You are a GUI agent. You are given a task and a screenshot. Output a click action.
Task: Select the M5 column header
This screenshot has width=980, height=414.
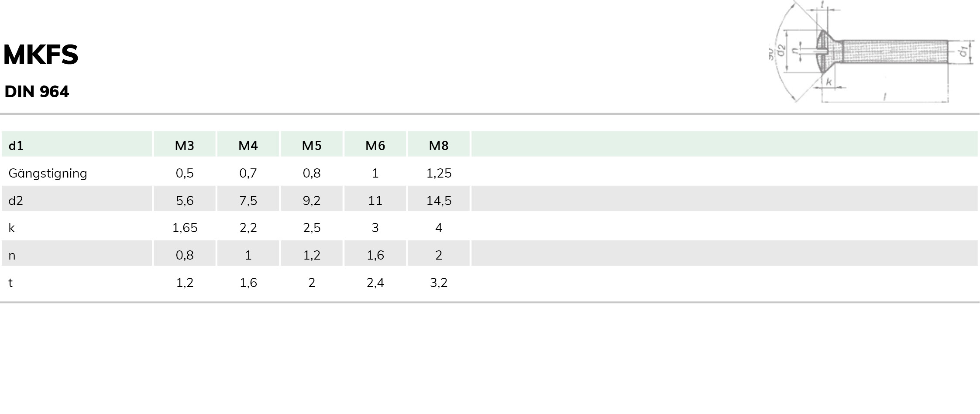[x=312, y=145]
